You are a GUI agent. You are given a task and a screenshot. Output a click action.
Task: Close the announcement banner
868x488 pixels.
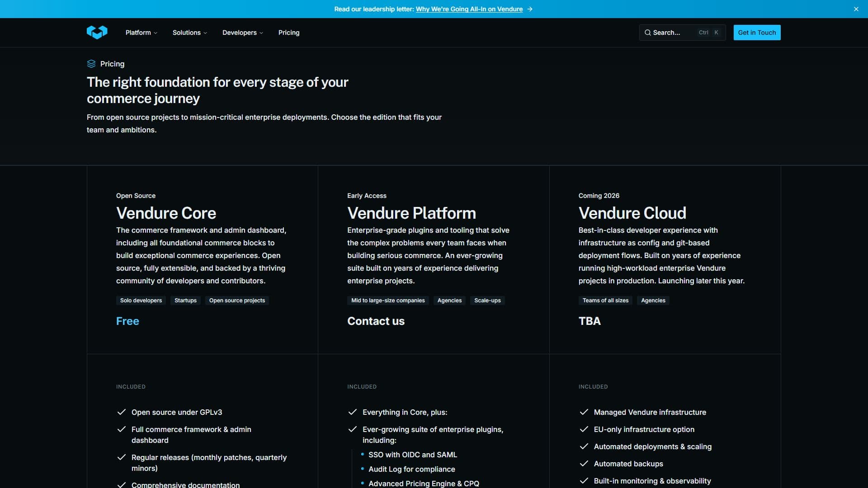click(x=856, y=9)
